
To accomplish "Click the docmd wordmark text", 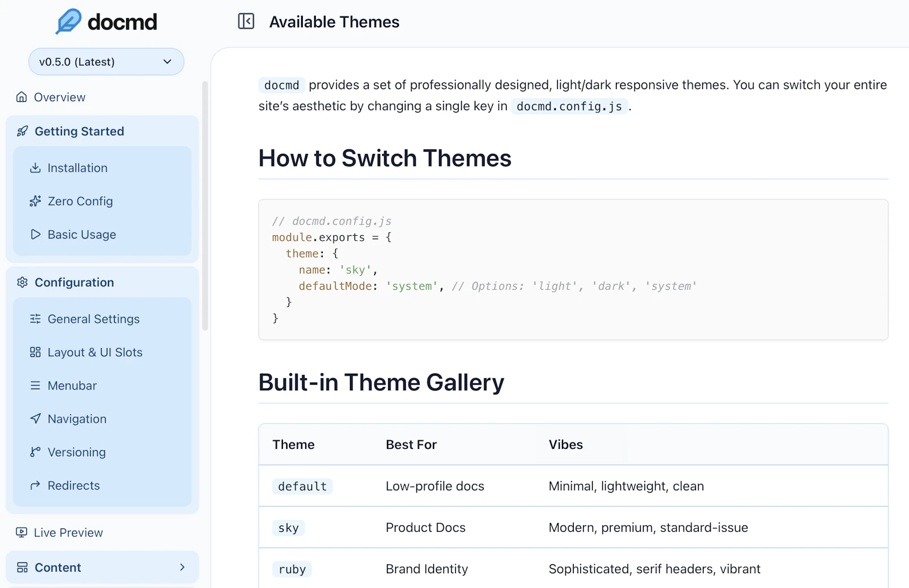I will pyautogui.click(x=122, y=22).
